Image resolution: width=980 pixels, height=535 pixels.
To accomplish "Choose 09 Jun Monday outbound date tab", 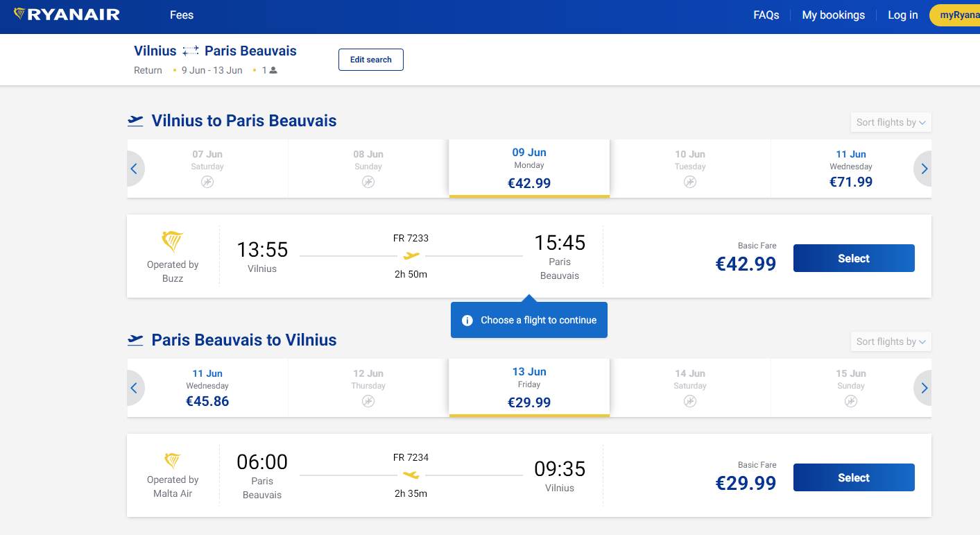I will (529, 169).
